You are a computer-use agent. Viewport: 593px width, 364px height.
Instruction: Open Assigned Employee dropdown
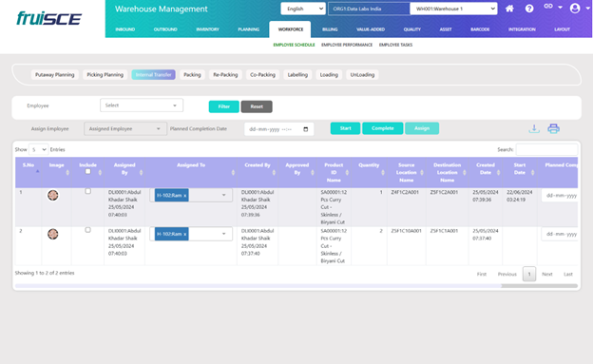tap(125, 128)
